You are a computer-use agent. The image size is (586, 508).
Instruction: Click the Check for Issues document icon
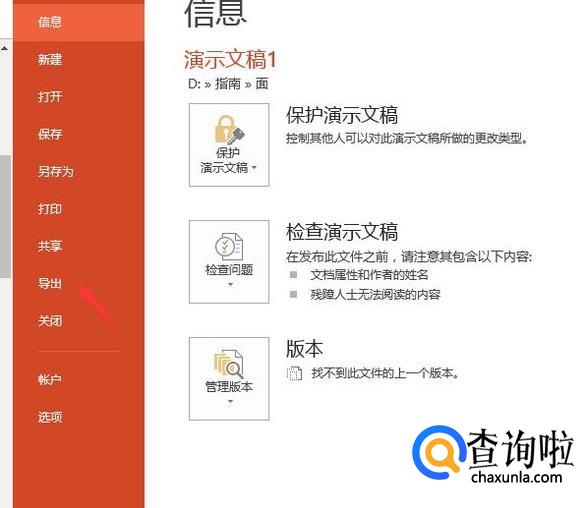tap(229, 247)
